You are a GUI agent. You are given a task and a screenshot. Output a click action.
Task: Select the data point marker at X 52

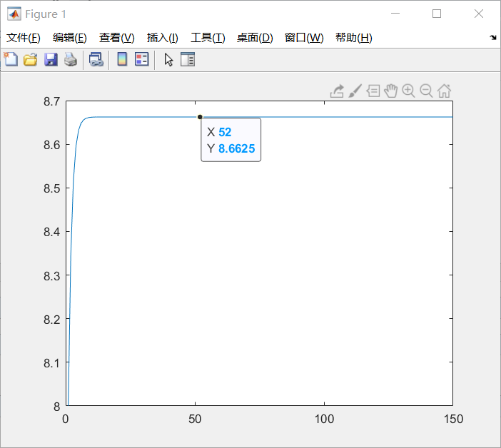(200, 117)
